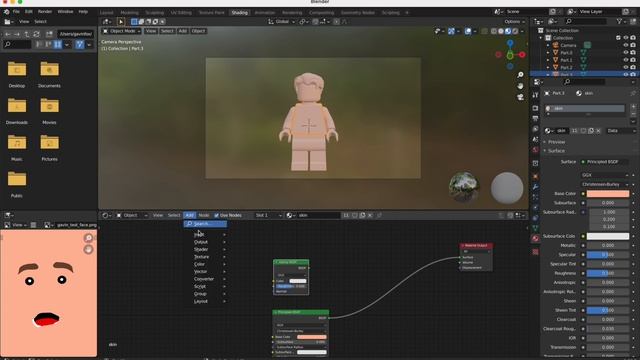The height and width of the screenshot is (360, 640).
Task: Open the Texture submenu in Add menu
Action: (210, 257)
